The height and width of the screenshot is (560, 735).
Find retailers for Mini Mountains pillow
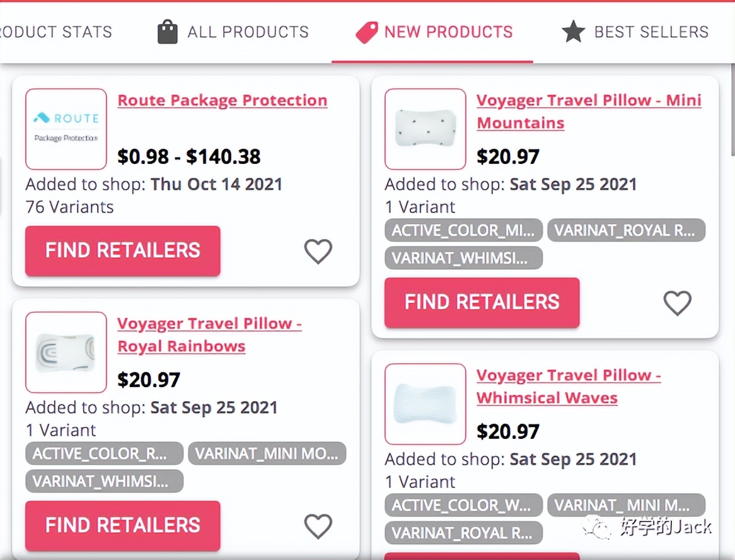[x=482, y=302]
